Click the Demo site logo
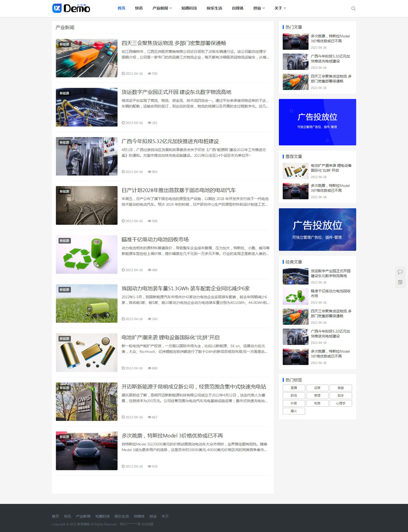 pos(71,8)
